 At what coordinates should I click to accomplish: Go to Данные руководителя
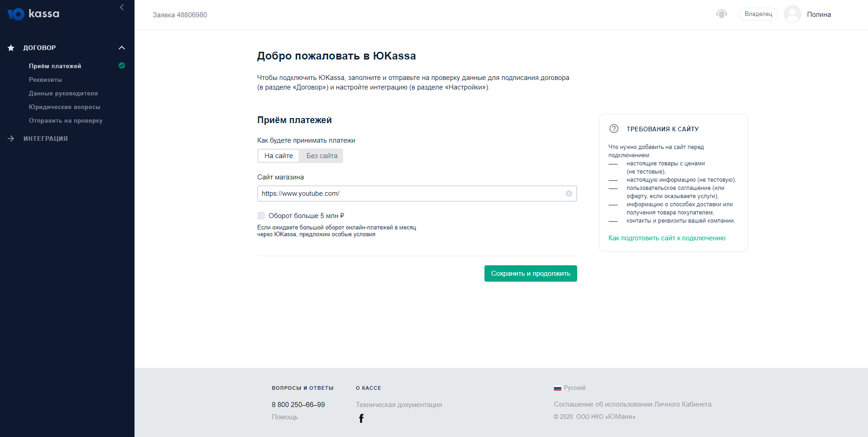pos(64,93)
